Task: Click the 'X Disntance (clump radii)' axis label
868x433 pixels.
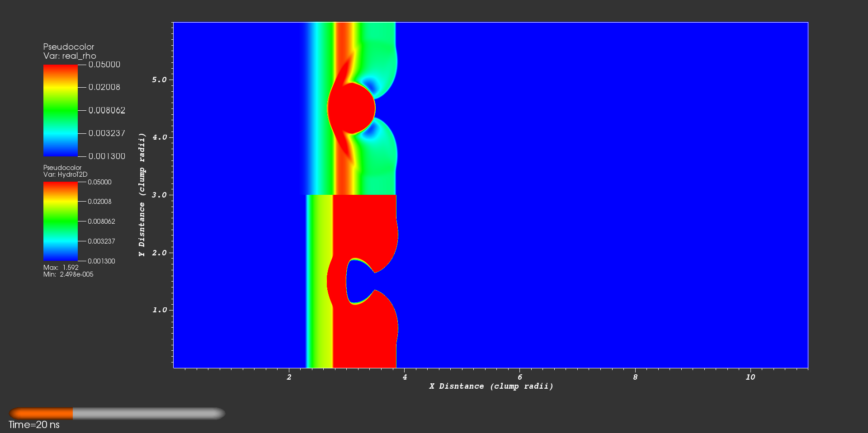Action: pos(491,386)
